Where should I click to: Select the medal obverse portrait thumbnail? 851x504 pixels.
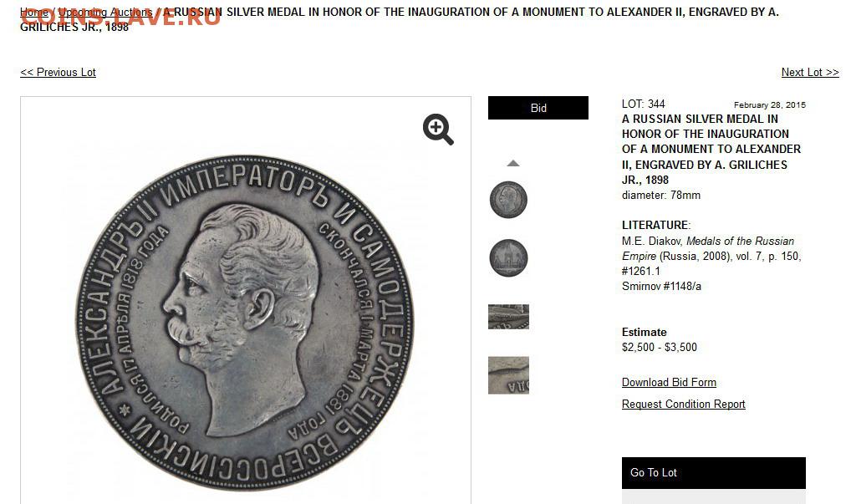(x=508, y=200)
